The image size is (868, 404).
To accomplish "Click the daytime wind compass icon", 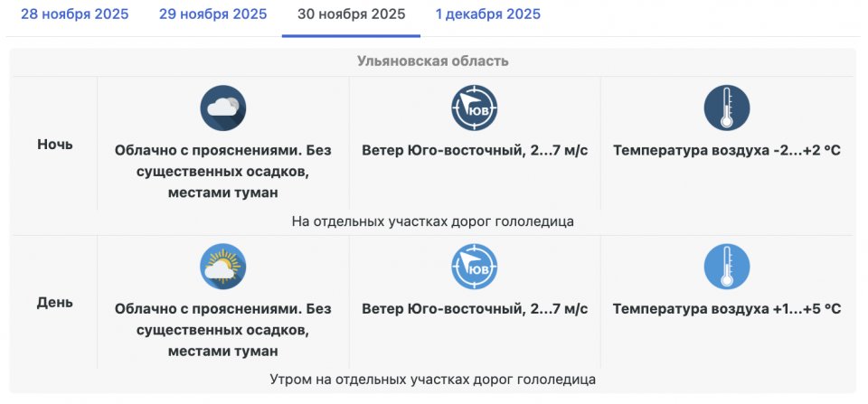I will 475,267.
